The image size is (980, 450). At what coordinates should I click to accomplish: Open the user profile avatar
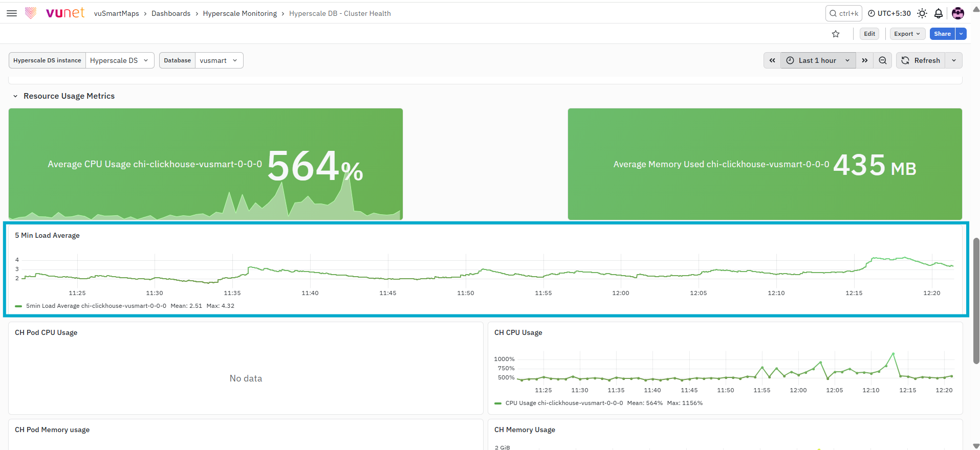pos(958,13)
